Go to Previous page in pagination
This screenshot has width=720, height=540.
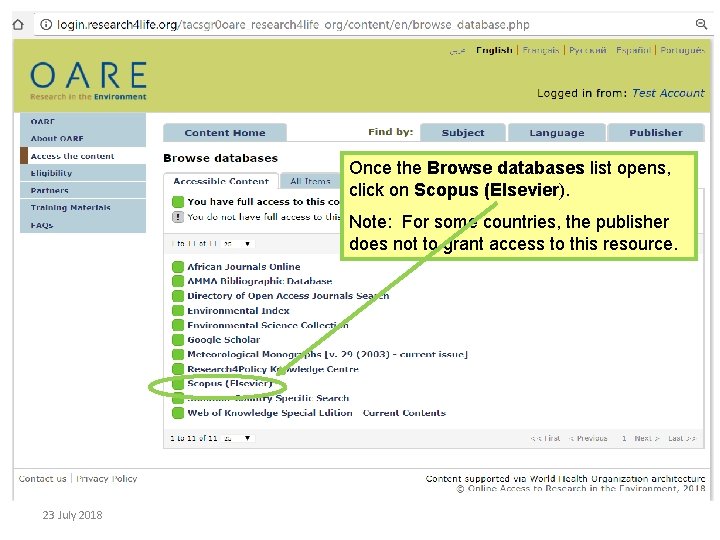pyautogui.click(x=589, y=439)
